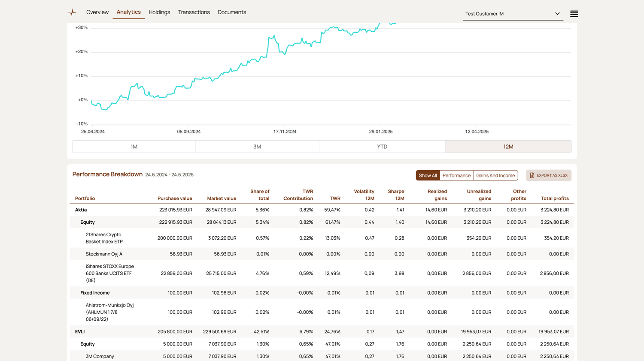The image size is (644, 361).
Task: Click the star logo icon
Action: [x=72, y=12]
